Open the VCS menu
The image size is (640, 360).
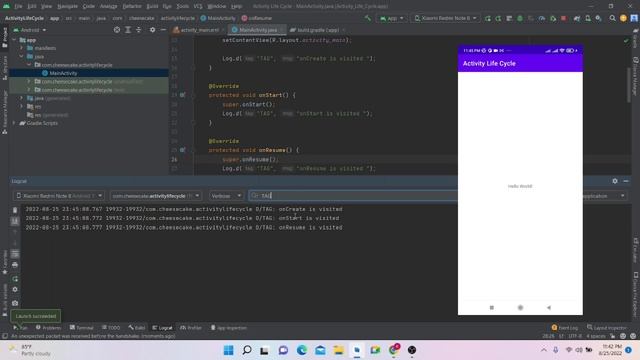pyautogui.click(x=198, y=6)
